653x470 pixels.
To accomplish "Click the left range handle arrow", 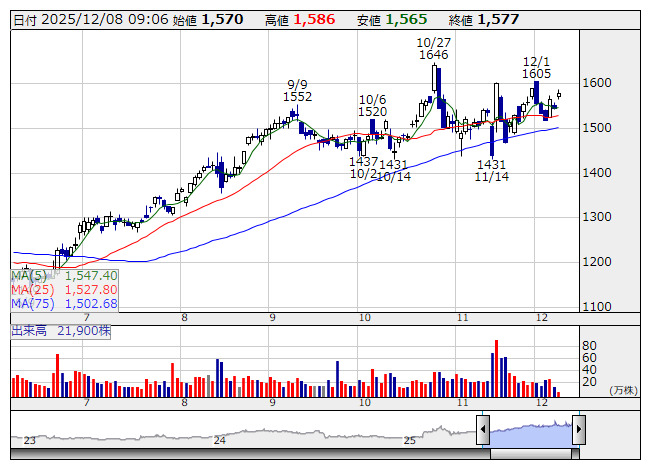I will coord(483,429).
